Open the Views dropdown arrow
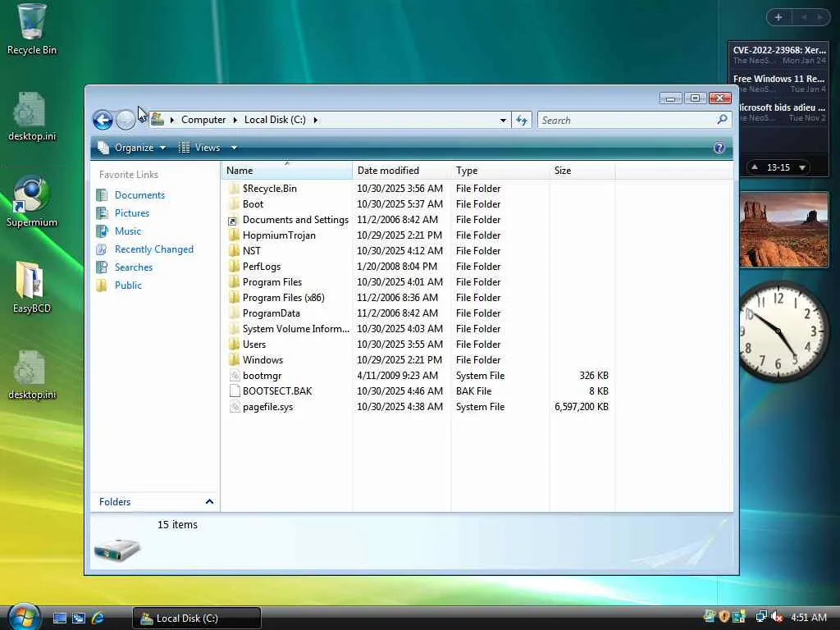 point(234,148)
